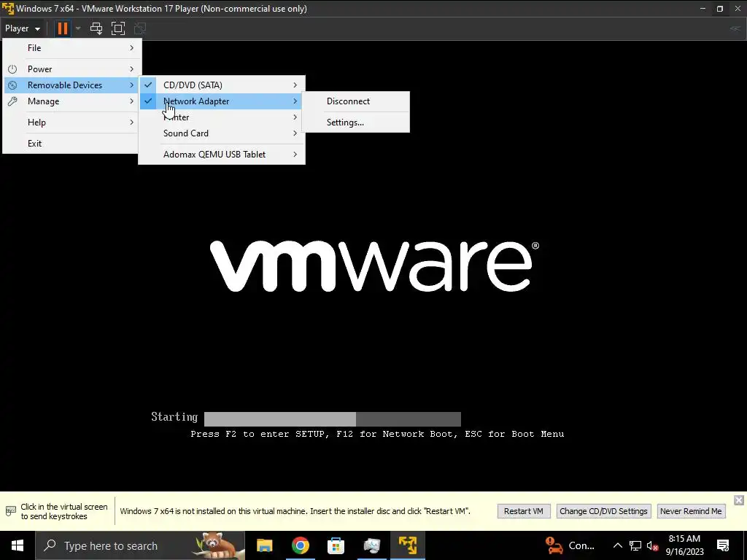747x560 pixels.
Task: Open the Windows Start menu
Action: coord(18,545)
